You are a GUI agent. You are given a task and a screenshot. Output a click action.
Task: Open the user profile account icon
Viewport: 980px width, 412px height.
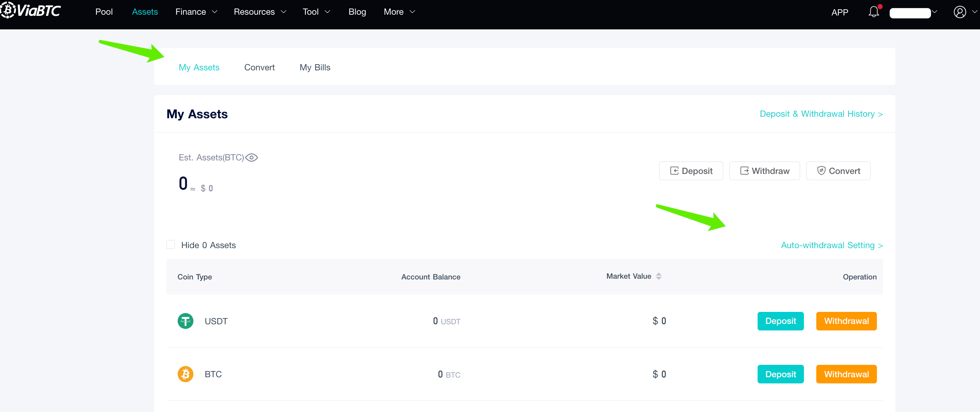(x=960, y=12)
